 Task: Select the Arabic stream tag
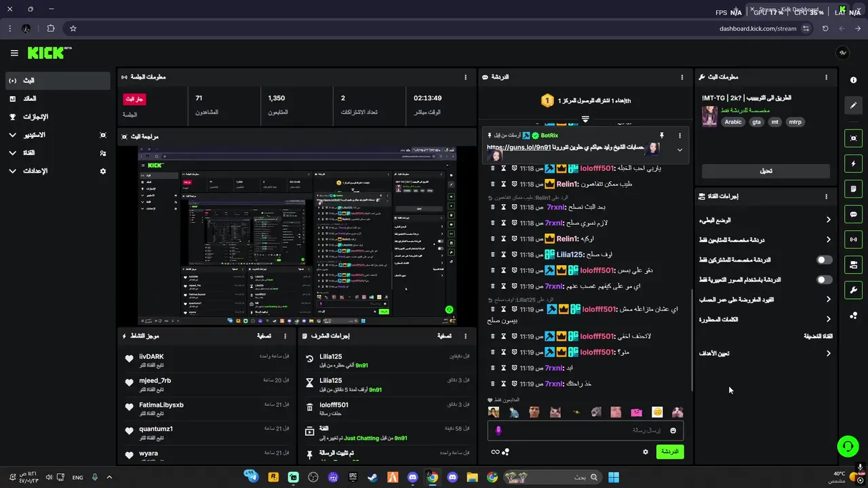(x=733, y=122)
